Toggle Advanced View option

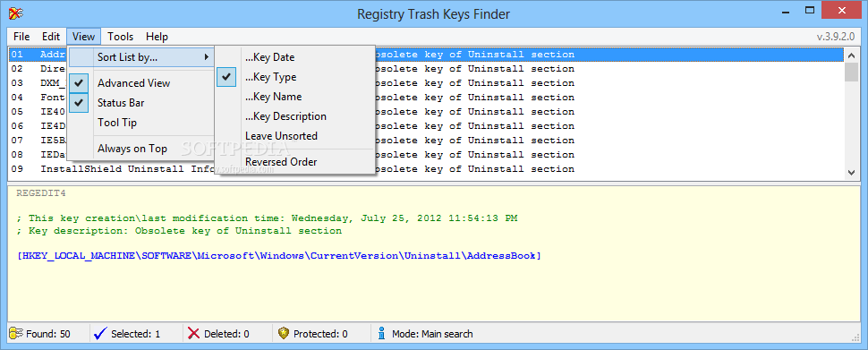tap(141, 83)
